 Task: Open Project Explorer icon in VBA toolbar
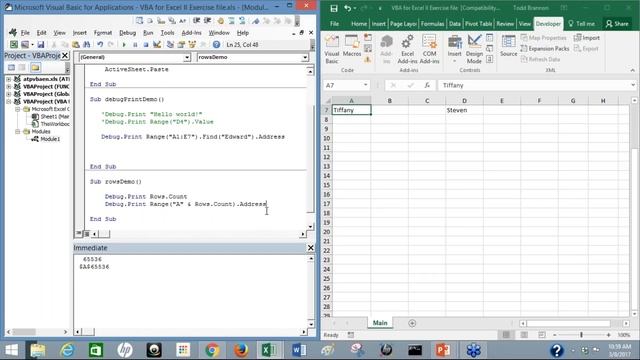click(170, 44)
